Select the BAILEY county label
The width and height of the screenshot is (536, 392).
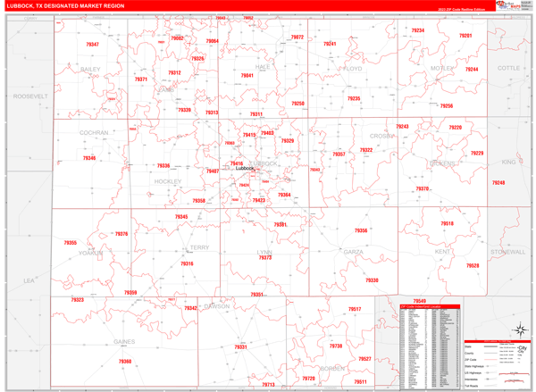pos(90,70)
